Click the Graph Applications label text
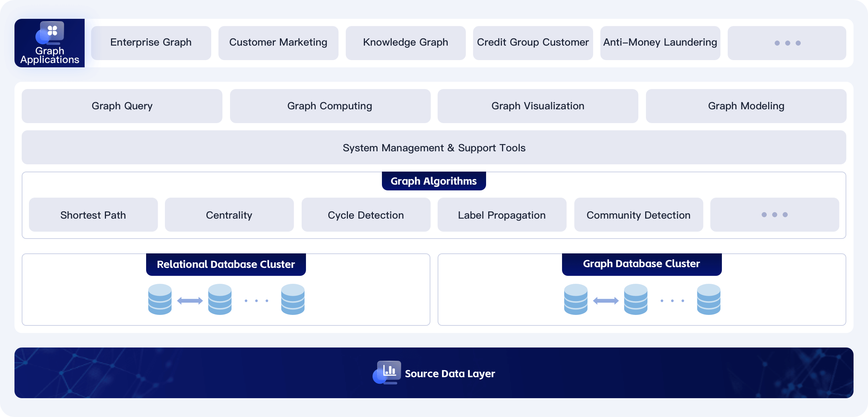The width and height of the screenshot is (868, 417). coord(50,55)
